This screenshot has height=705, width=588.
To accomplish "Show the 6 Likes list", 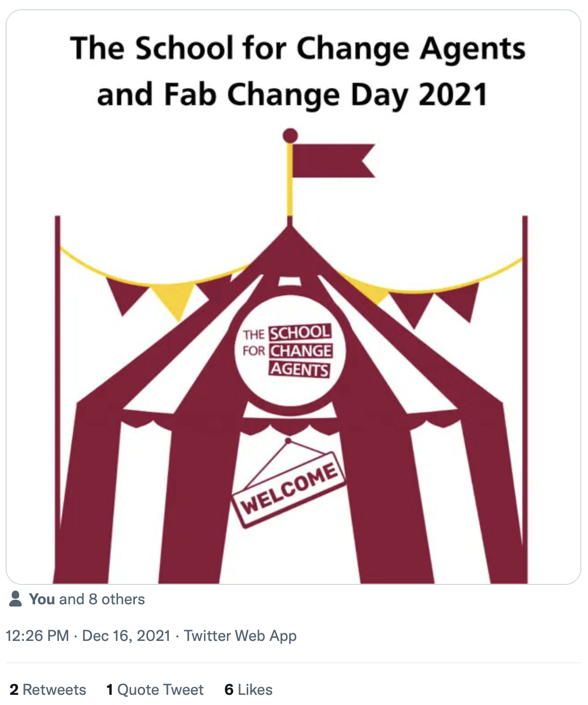I will (x=248, y=690).
